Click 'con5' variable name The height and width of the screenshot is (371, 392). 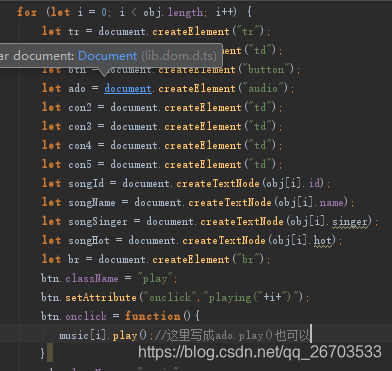pyautogui.click(x=80, y=164)
